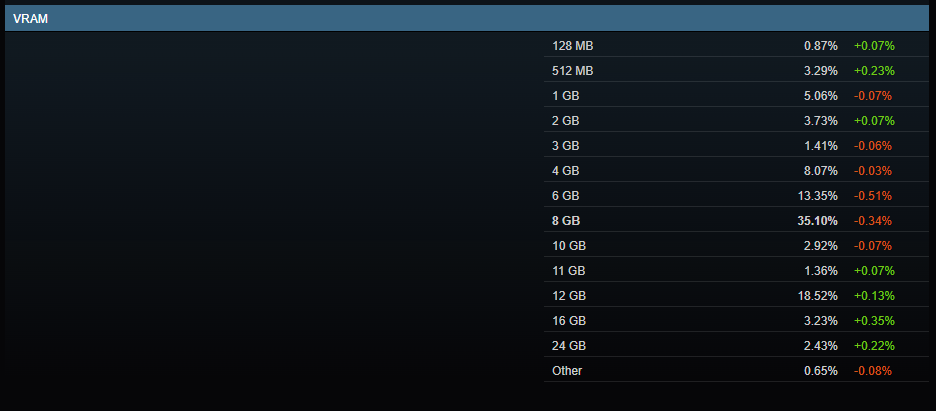Image resolution: width=936 pixels, height=411 pixels.
Task: Click the 1 GB entry
Action: 736,96
